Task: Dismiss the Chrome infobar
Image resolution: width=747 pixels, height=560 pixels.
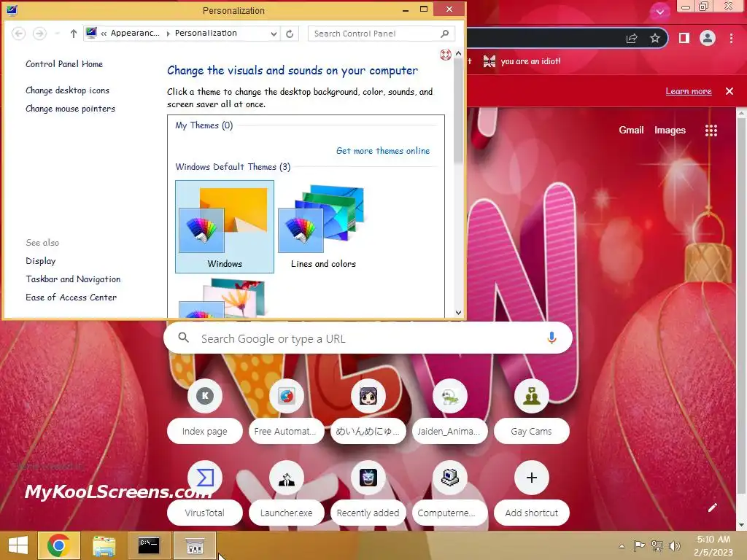Action: (729, 91)
